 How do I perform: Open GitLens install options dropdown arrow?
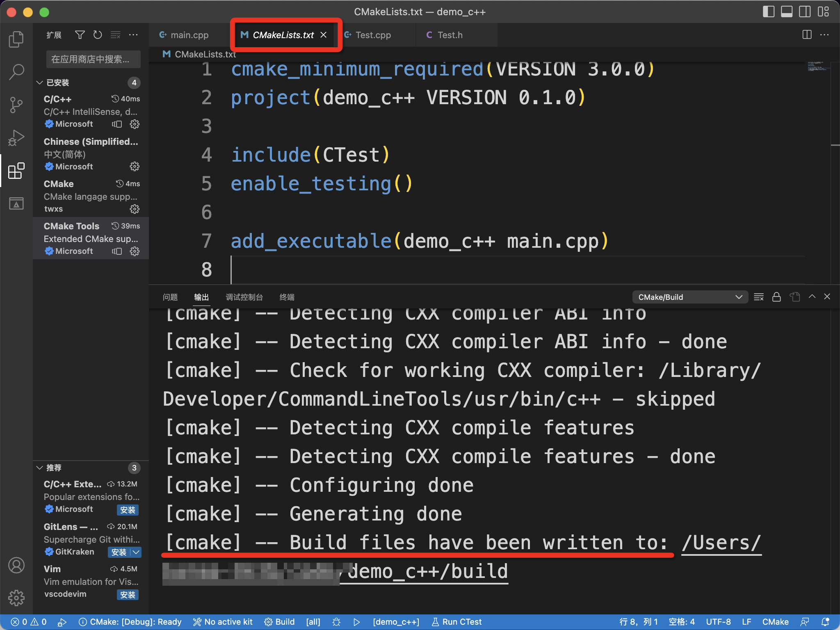[136, 552]
